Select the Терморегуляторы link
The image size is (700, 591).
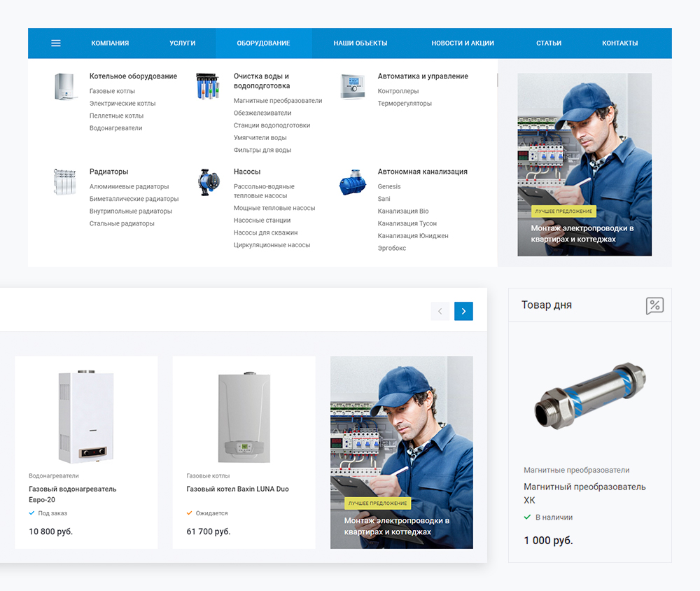coord(405,104)
